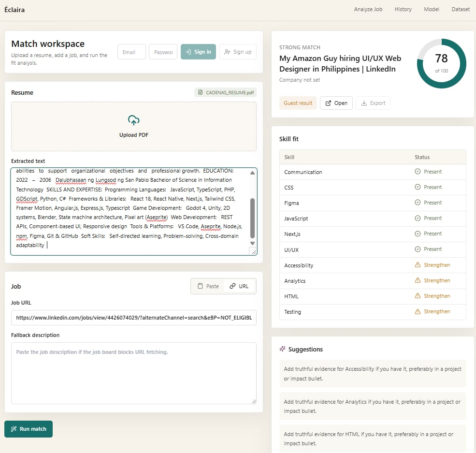Click the warning icon in Analytics row
Viewport: 476px width, 453px height.
418,280
